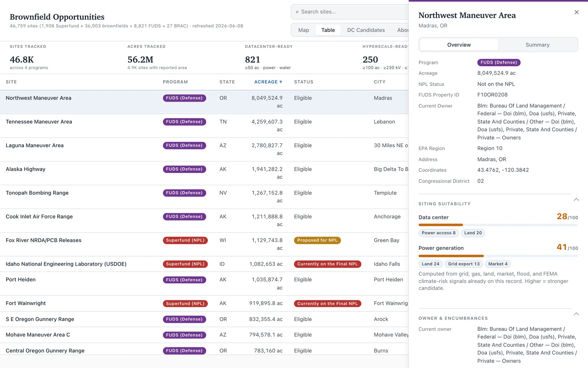Collapse the Owner & Encumbrances section
The image size is (588, 368).
click(576, 314)
